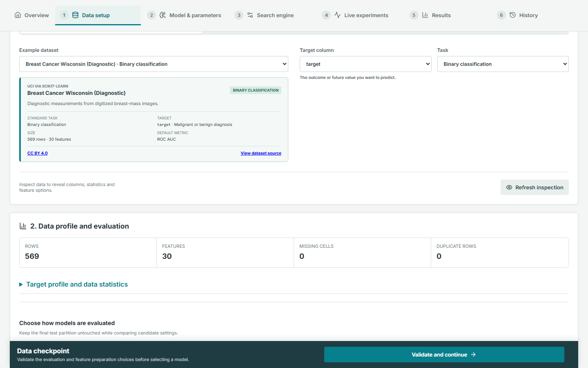The image size is (588, 368).
Task: Click the Data checkpoint heading
Action: [x=43, y=351]
